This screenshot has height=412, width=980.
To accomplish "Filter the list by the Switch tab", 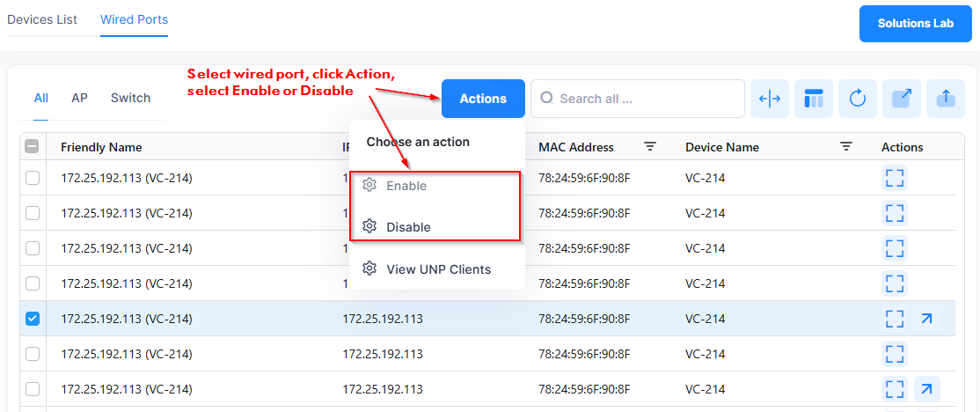I will [130, 98].
